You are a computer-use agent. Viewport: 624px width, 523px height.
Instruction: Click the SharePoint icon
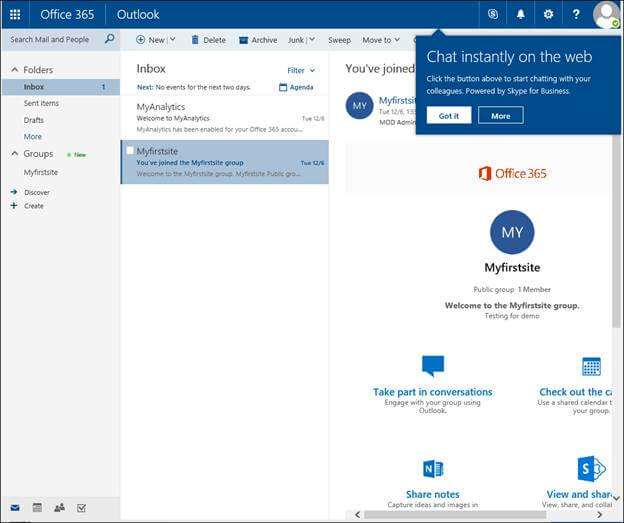(591, 469)
